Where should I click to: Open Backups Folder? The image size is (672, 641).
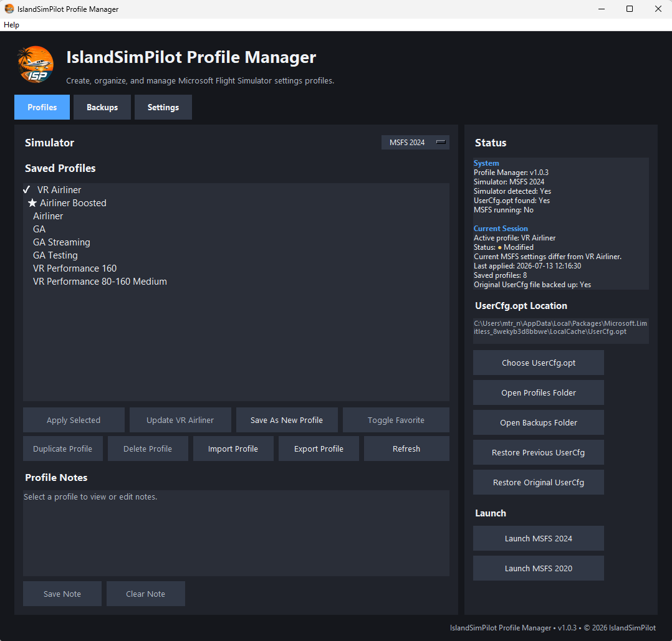[x=539, y=422]
